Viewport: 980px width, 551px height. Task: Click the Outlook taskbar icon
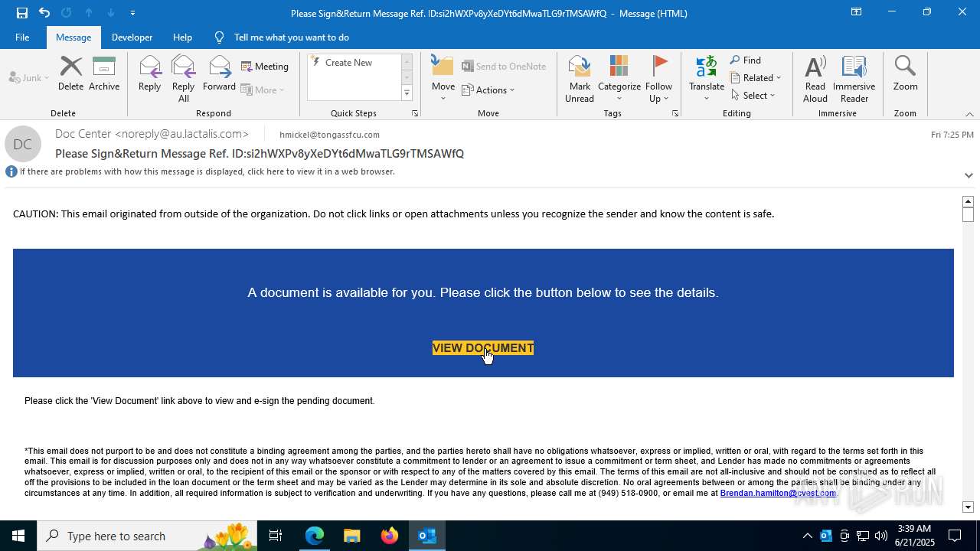pyautogui.click(x=427, y=536)
